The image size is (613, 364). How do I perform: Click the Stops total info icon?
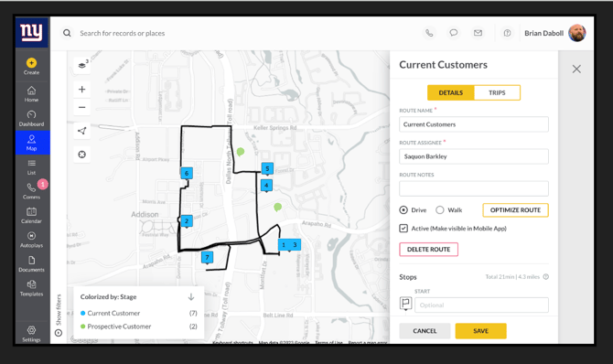click(546, 277)
